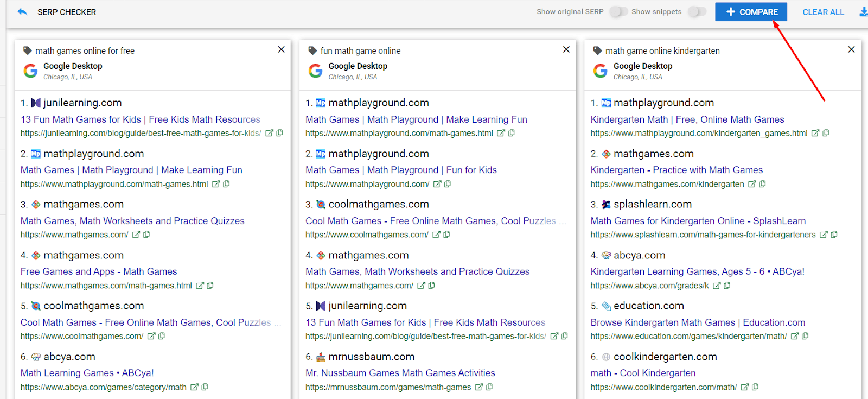The image size is (868, 399).
Task: Open 'Math Games, Math Worksheets and Practice Quizzes' in first panel
Action: pyautogui.click(x=132, y=221)
